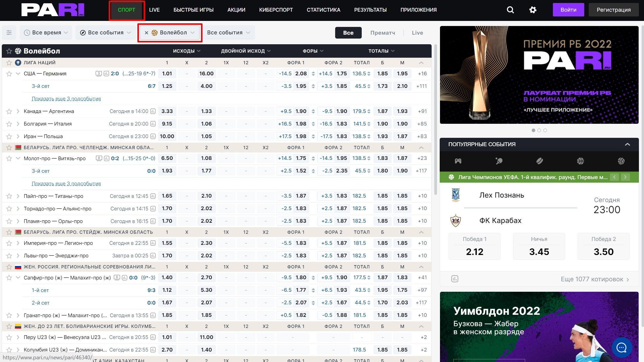Open the Все время dropdown
This screenshot has width=644, height=362.
46,33
